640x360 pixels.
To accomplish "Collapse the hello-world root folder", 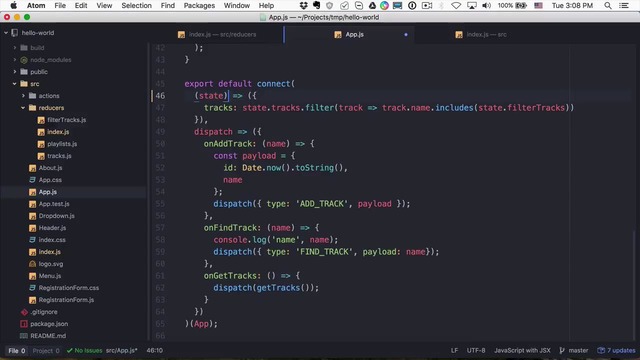I will click(6, 33).
